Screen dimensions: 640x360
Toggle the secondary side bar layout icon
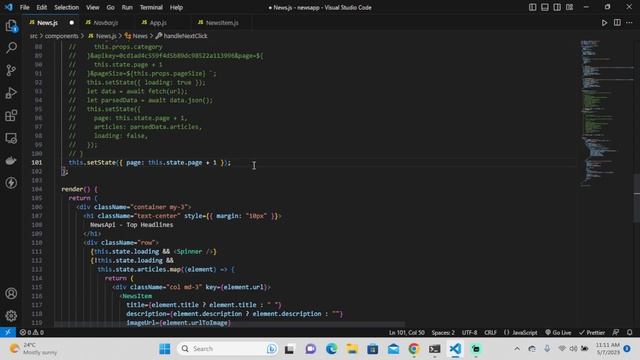coord(557,7)
